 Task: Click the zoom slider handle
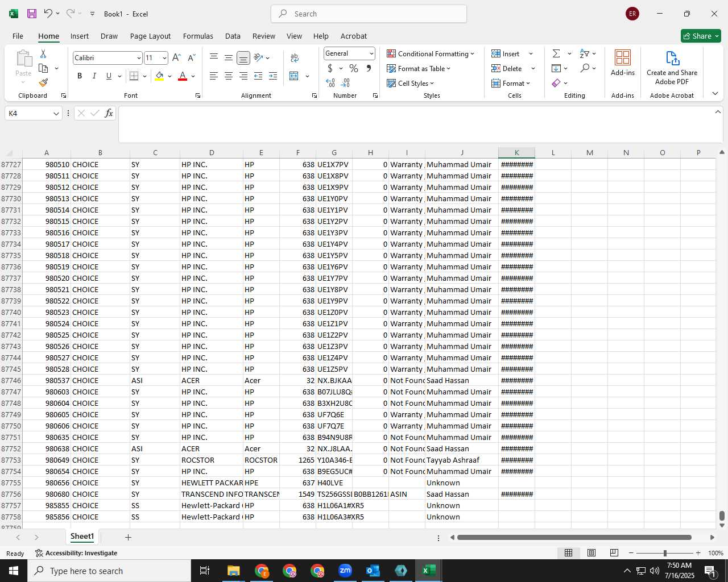(x=665, y=553)
